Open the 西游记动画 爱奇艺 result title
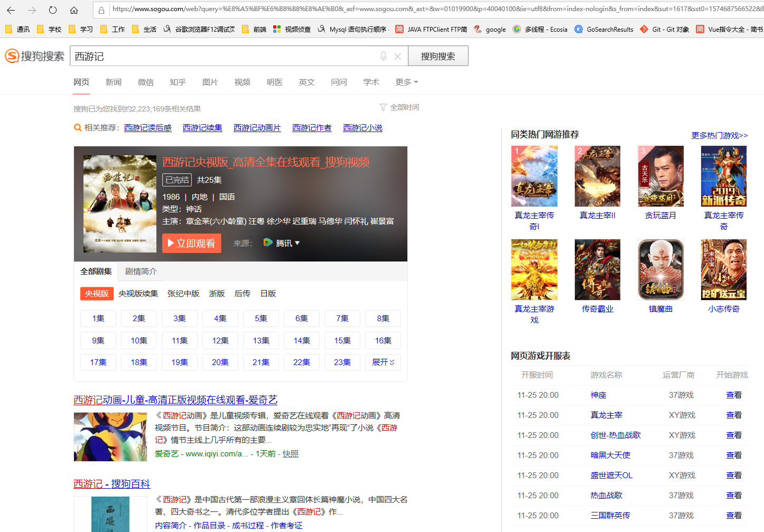 coord(175,400)
